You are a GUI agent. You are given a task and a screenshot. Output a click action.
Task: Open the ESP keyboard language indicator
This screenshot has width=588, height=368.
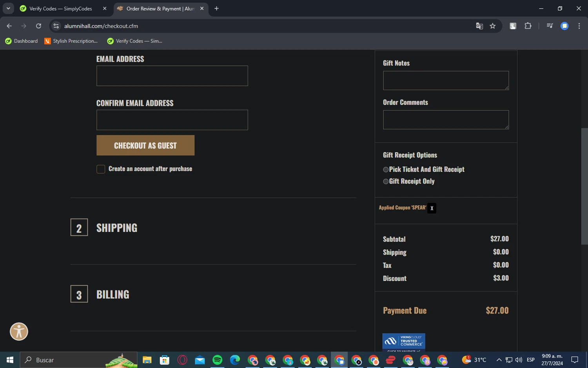pos(531,360)
